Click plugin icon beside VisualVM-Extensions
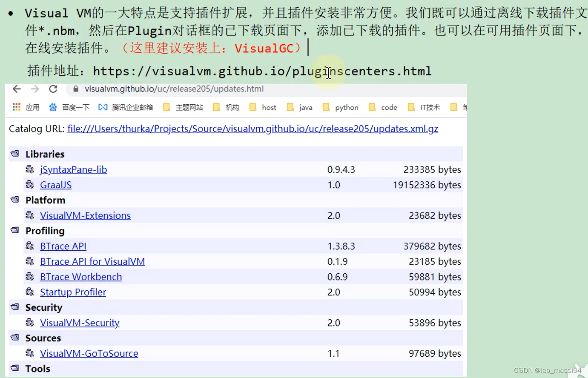 point(30,215)
